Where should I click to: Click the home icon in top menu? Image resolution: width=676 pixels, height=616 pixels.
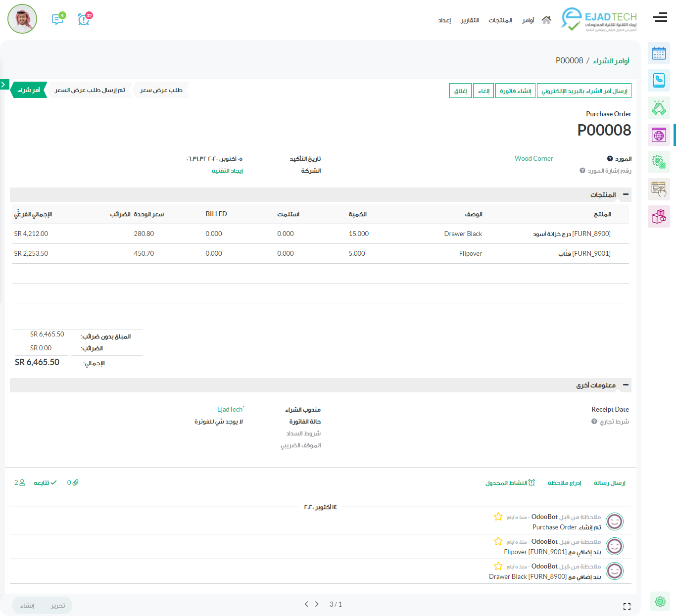546,20
